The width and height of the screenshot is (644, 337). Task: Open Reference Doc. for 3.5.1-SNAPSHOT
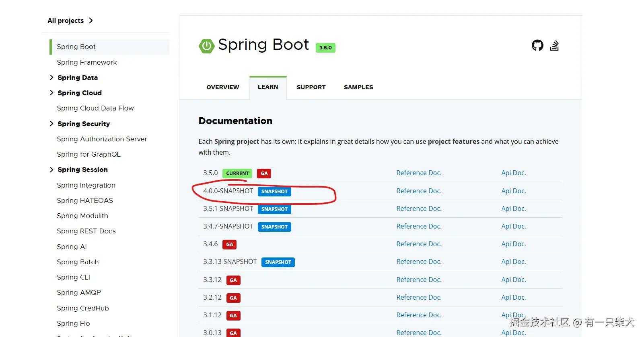point(419,208)
